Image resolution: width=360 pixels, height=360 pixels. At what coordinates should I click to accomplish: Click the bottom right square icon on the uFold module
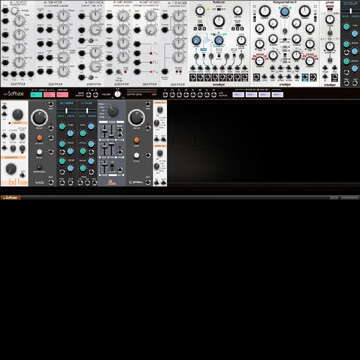point(335,78)
